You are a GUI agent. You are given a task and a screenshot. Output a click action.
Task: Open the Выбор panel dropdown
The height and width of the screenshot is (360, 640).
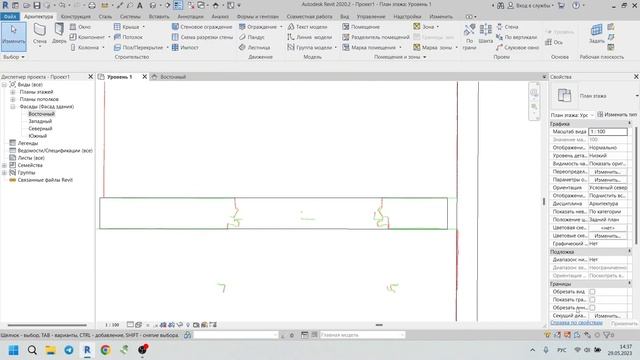(x=14, y=57)
